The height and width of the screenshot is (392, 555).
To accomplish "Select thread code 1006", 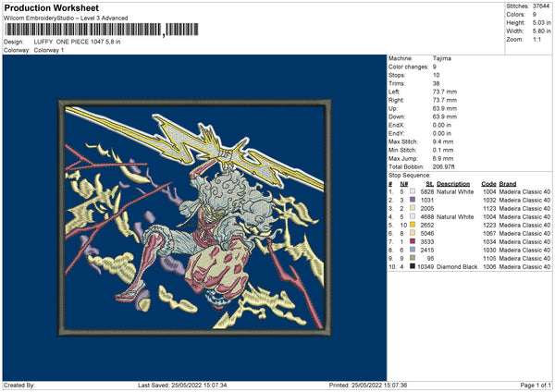I will pos(490,267).
